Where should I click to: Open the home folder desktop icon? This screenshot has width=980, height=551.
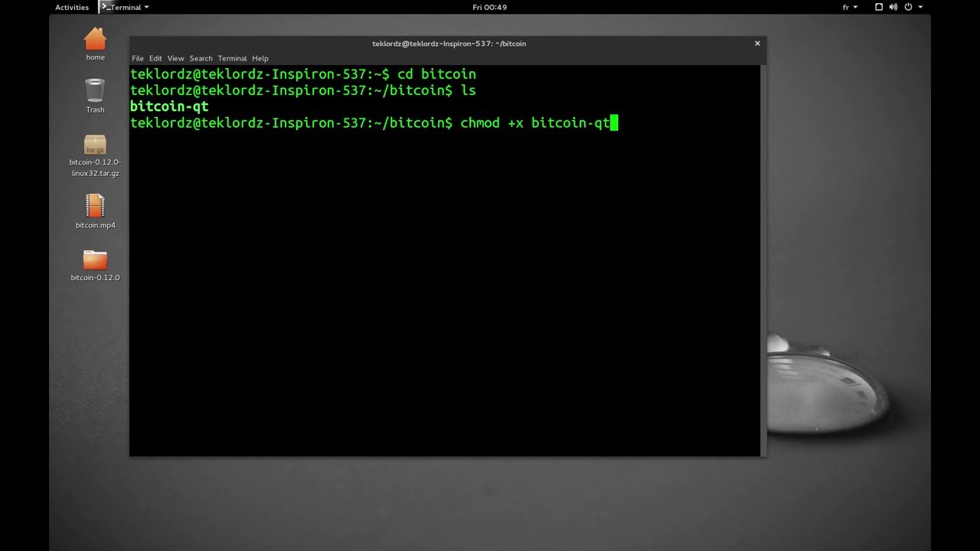tap(95, 40)
